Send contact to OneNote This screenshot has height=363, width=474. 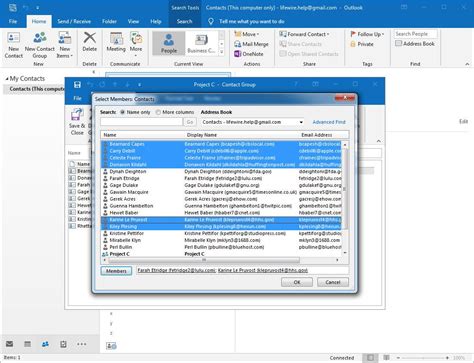[x=249, y=54]
